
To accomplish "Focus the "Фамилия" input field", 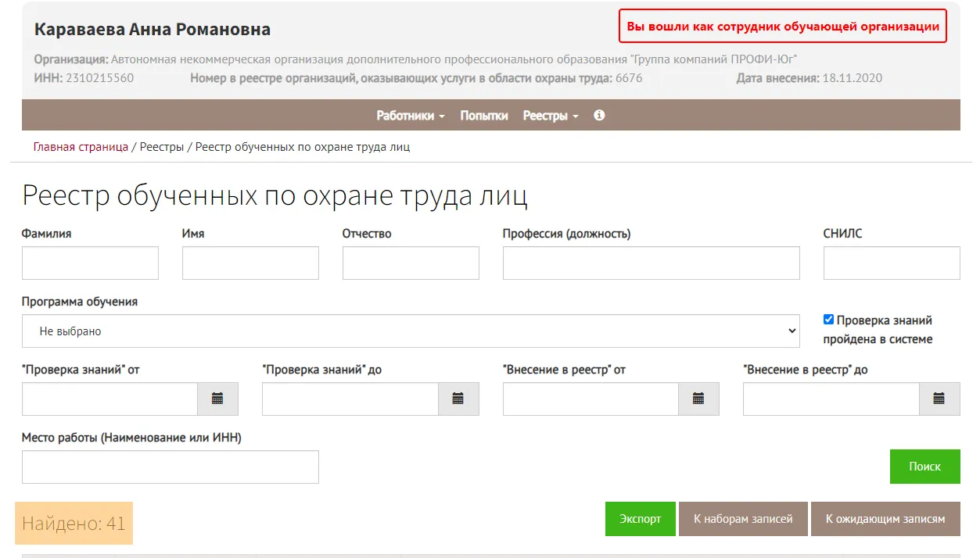I will click(x=90, y=263).
